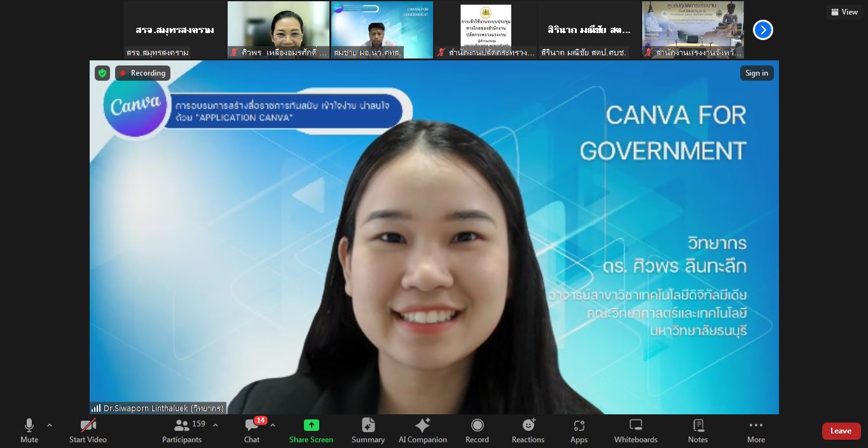Select the ศิวพร เหลืองอมรศักดิ์ video thumbnail
Screen dimensions: 868x448
279,30
